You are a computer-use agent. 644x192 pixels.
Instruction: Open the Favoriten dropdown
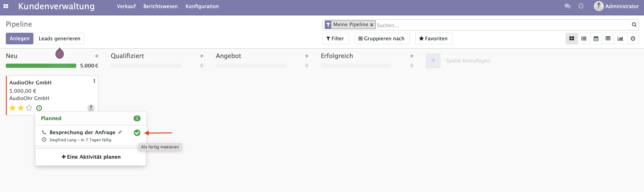(434, 38)
